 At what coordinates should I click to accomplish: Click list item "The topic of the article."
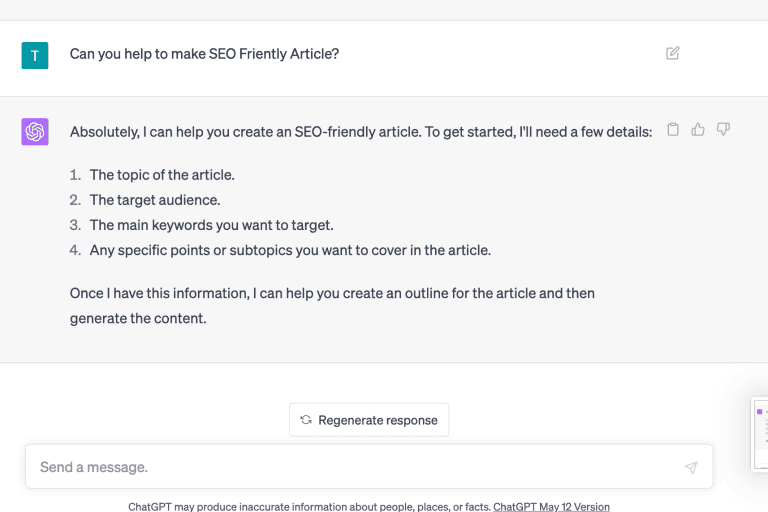[x=162, y=174]
